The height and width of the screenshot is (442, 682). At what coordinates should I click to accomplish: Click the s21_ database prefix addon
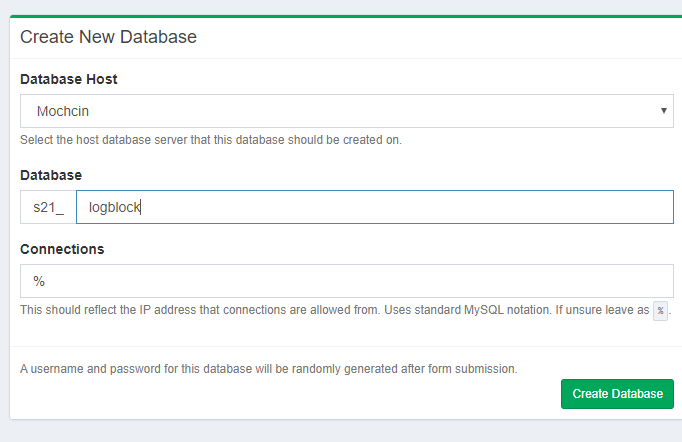pyautogui.click(x=48, y=208)
